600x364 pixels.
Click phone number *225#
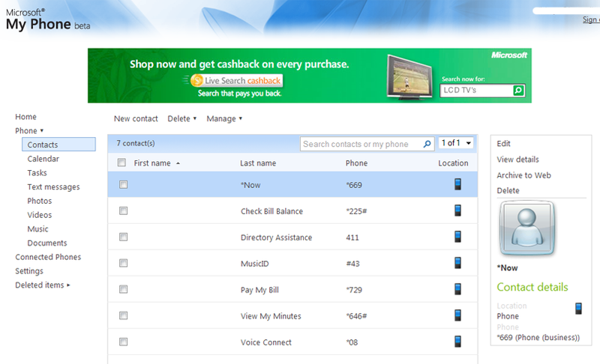[356, 211]
